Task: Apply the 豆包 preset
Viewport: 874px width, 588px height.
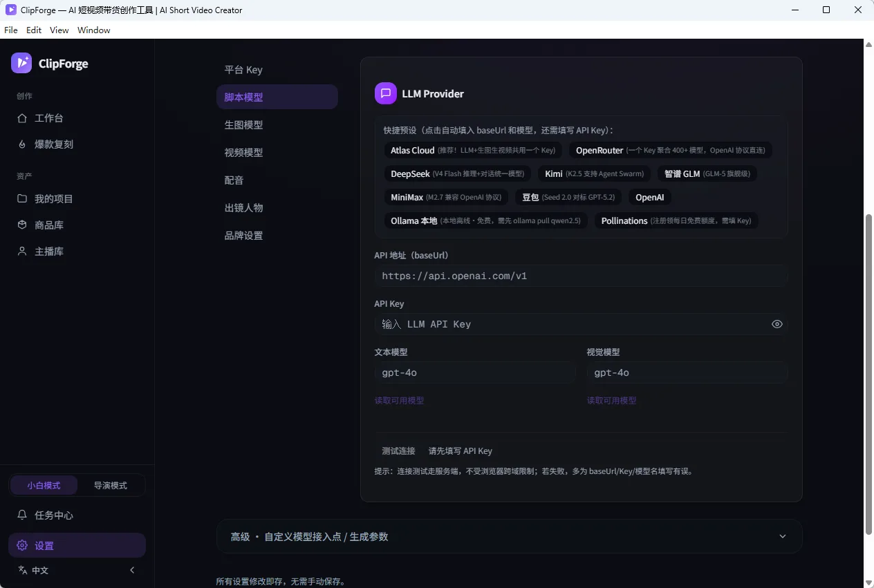Action: (568, 197)
